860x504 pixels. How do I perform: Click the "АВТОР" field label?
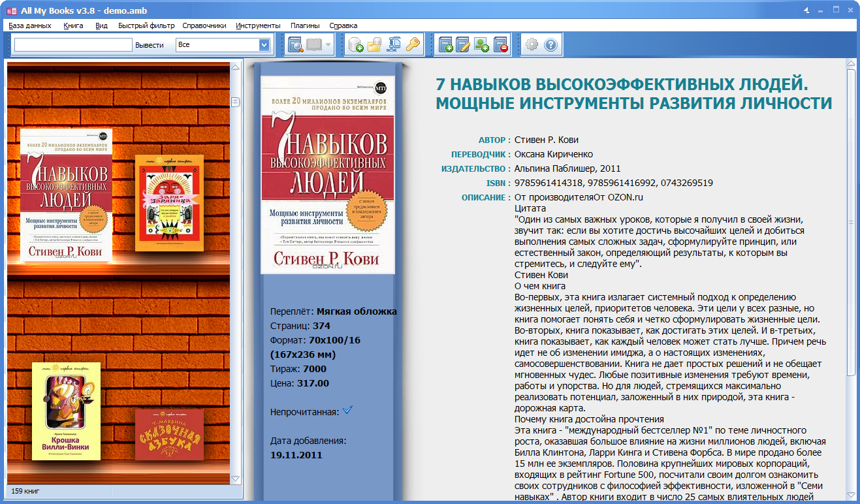click(494, 140)
